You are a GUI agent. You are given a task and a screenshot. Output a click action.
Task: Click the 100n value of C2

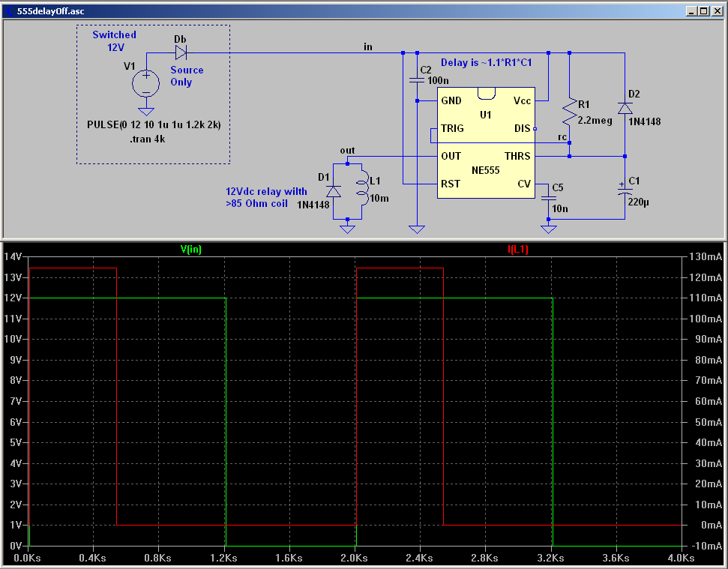pos(438,80)
